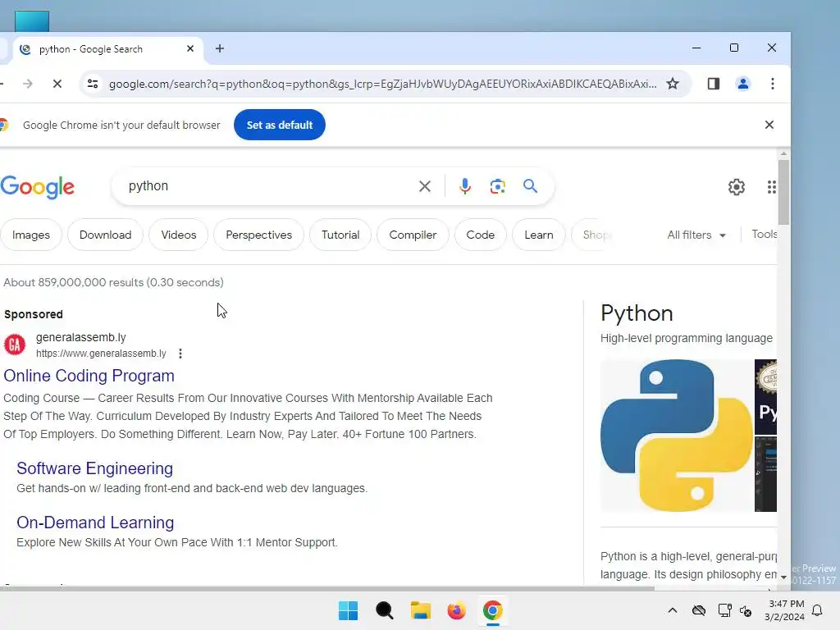Image resolution: width=840 pixels, height=630 pixels.
Task: Open the On-Demand Learning sitelink
Action: [95, 523]
